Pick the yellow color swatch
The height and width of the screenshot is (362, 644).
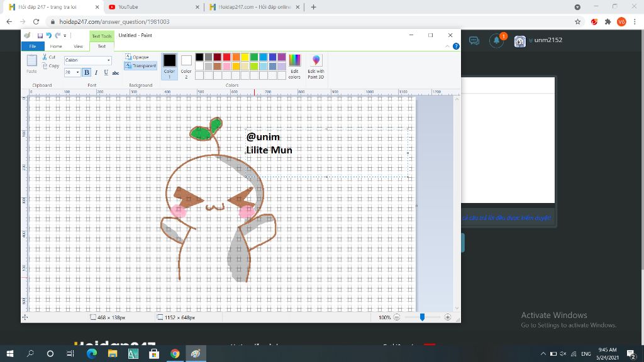[x=245, y=57]
